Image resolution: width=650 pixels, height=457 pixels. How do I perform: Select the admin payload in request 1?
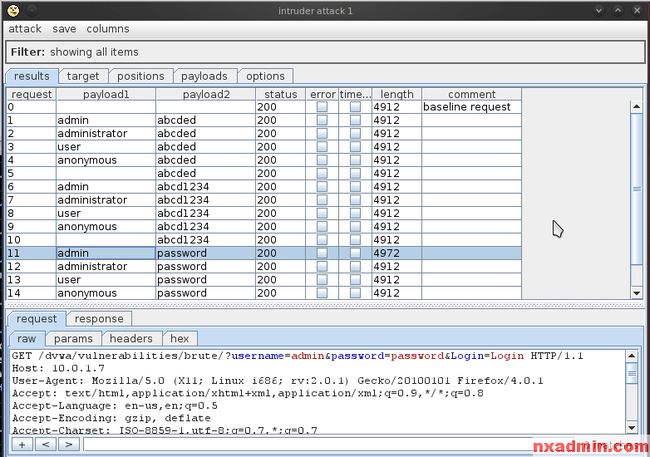pos(106,120)
